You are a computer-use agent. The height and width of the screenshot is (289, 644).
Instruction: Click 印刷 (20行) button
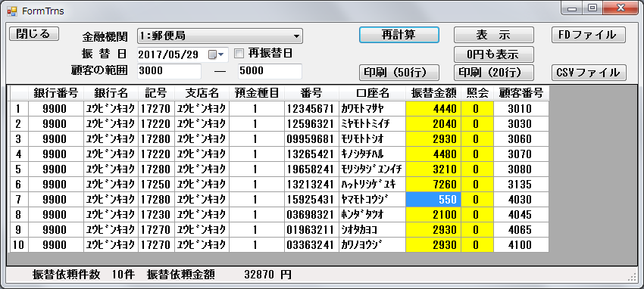coord(494,73)
